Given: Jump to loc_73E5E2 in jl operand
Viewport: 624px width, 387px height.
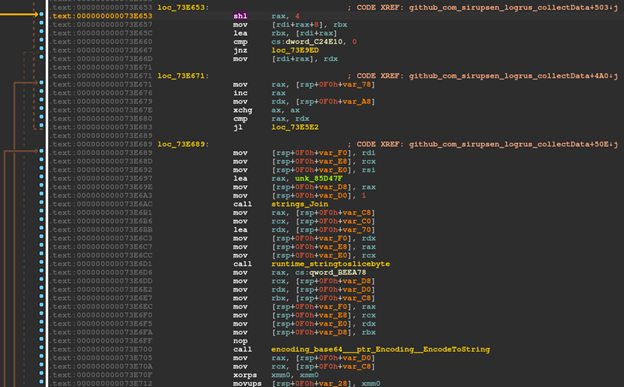Looking at the screenshot, I should 295,127.
